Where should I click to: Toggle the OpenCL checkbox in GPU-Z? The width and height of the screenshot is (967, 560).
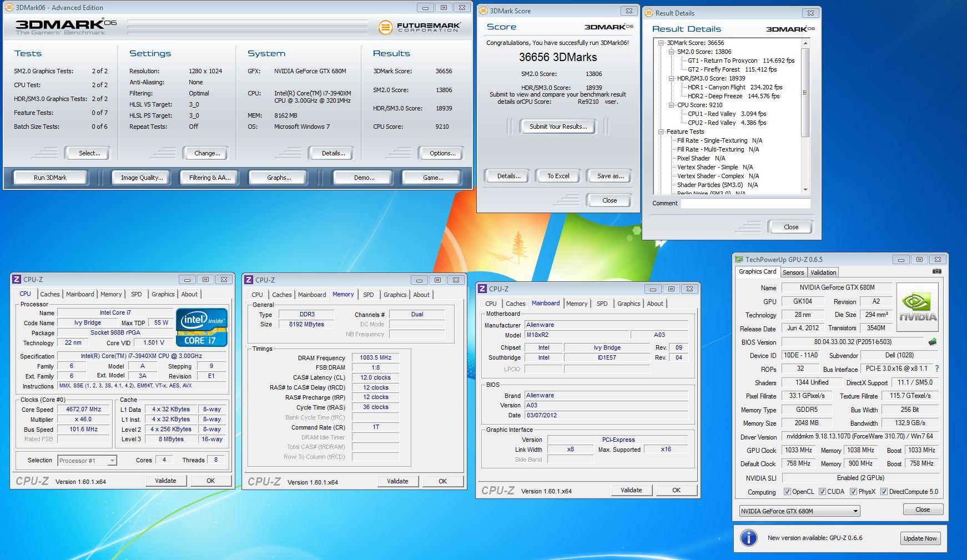pyautogui.click(x=787, y=492)
